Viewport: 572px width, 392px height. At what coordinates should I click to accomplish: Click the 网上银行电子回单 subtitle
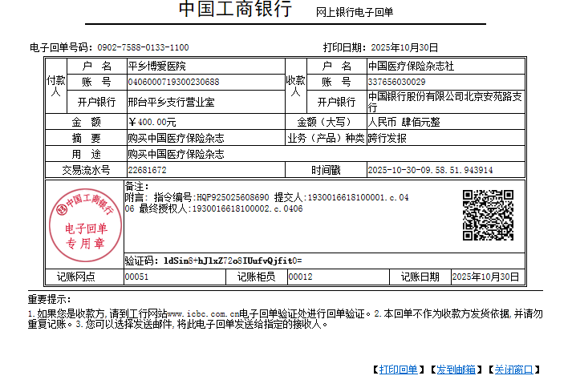354,12
